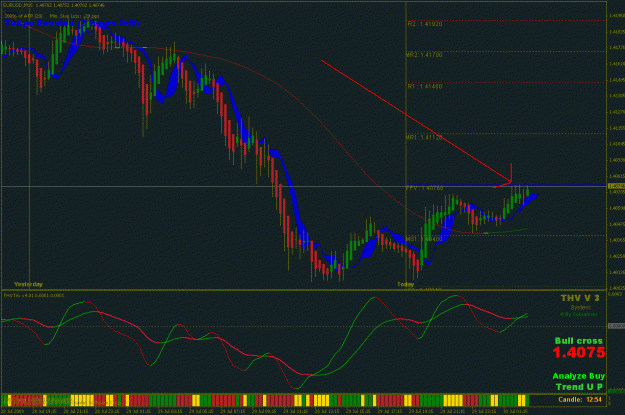Click the EURUSD symbol header at top-left
Viewport: 625px width, 415px height.
[54, 6]
